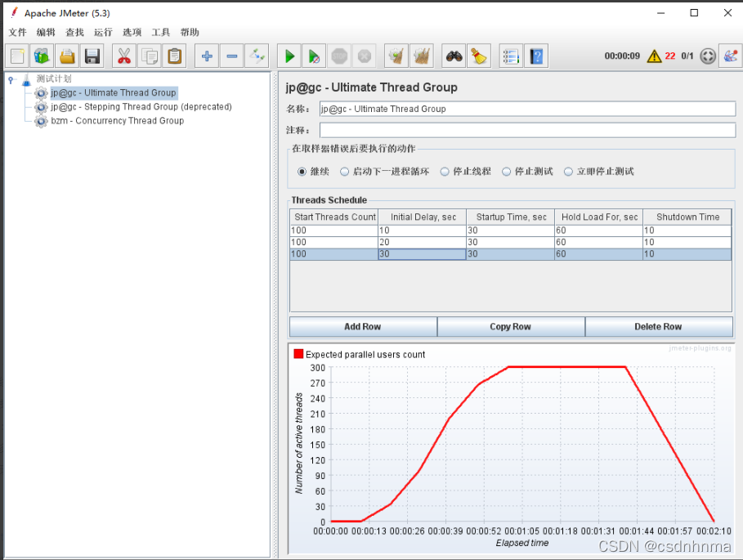Click the red Expected parallel users legend swatch
Image resolution: width=743 pixels, height=560 pixels.
pyautogui.click(x=298, y=354)
